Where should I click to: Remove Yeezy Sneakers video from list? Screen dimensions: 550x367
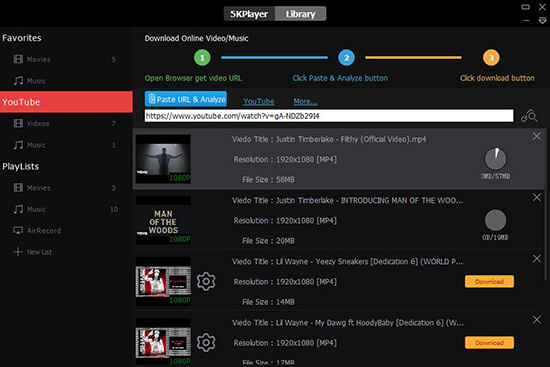tap(537, 259)
